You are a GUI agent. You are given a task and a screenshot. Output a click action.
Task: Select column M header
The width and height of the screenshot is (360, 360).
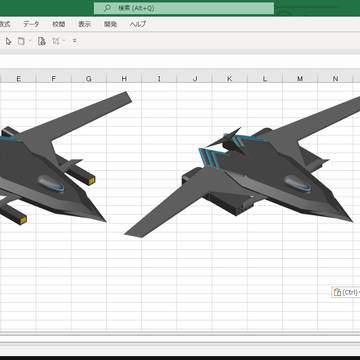tap(300, 79)
